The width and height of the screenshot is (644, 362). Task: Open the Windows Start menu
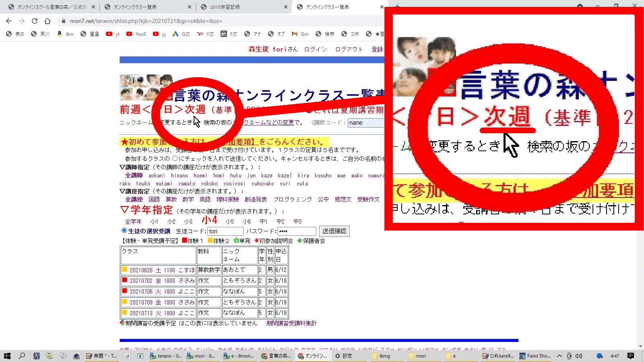point(7,356)
